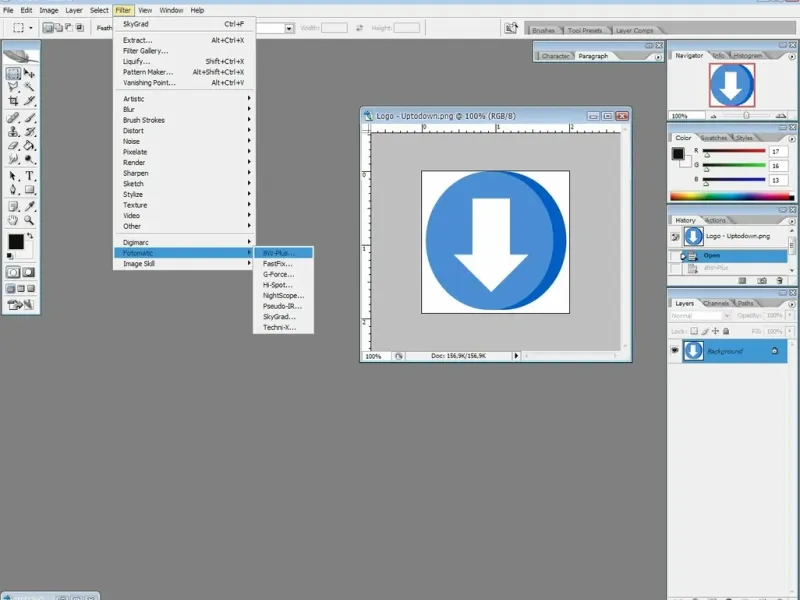This screenshot has width=800, height=600.
Task: Open the Image Skill submenu
Action: (x=184, y=264)
